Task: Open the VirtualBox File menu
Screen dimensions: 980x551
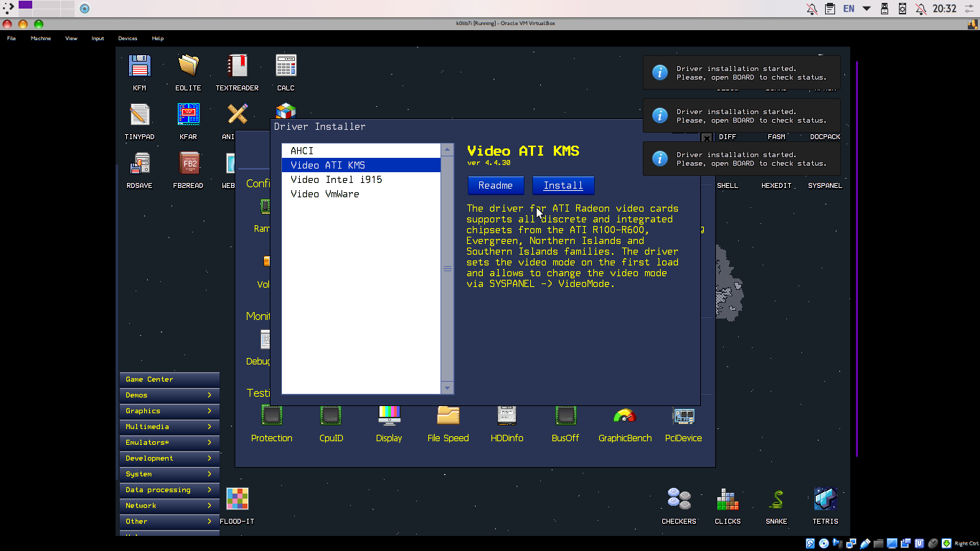Action: tap(11, 38)
